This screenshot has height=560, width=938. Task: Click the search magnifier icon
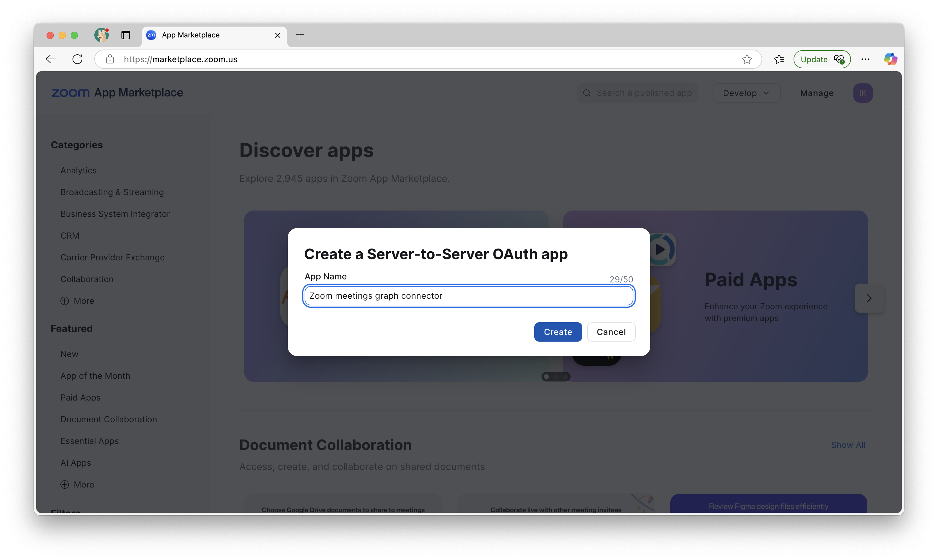pyautogui.click(x=587, y=93)
